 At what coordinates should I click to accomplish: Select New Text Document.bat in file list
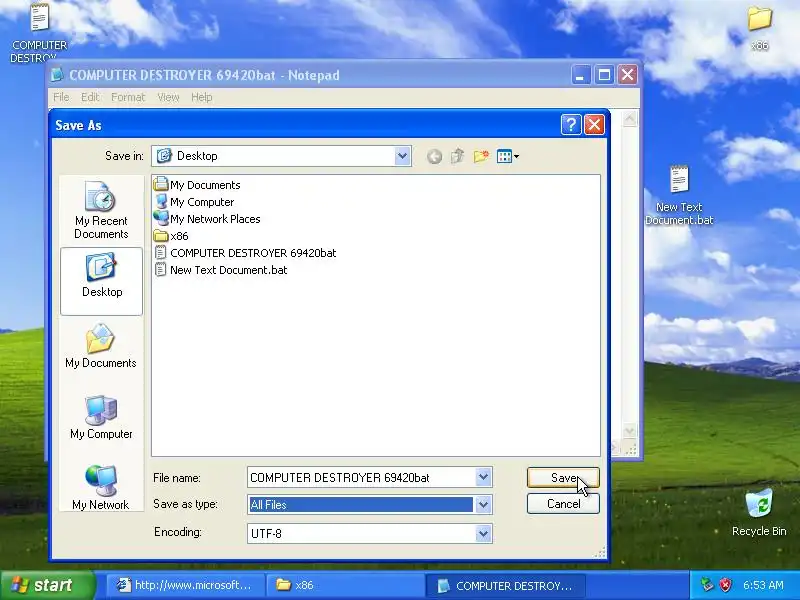pyautogui.click(x=221, y=270)
